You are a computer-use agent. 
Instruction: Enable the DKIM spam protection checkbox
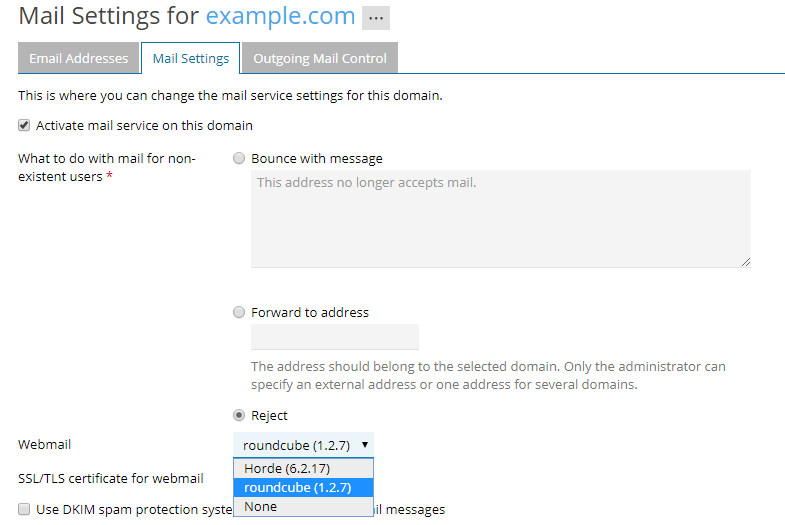coord(24,509)
